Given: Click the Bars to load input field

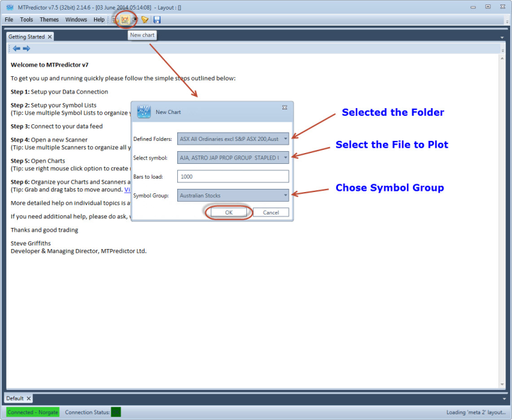Looking at the screenshot, I should (x=233, y=176).
